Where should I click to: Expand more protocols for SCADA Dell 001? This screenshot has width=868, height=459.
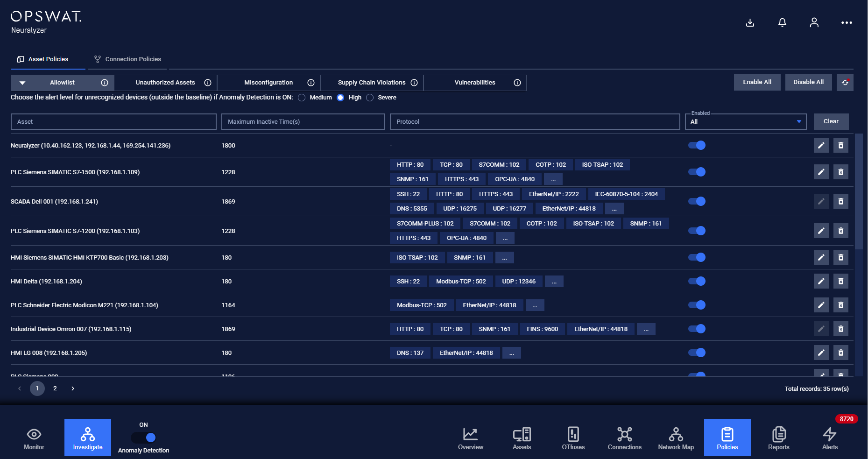point(614,209)
